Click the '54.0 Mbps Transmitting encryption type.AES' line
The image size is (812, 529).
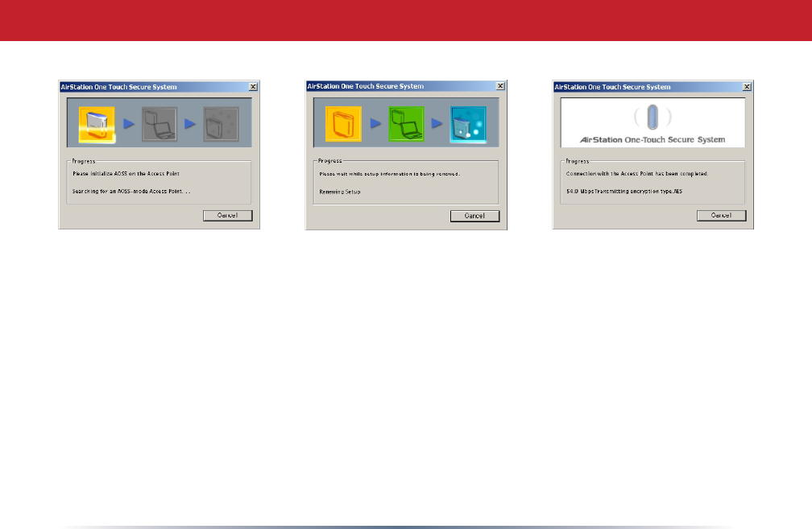tap(624, 191)
